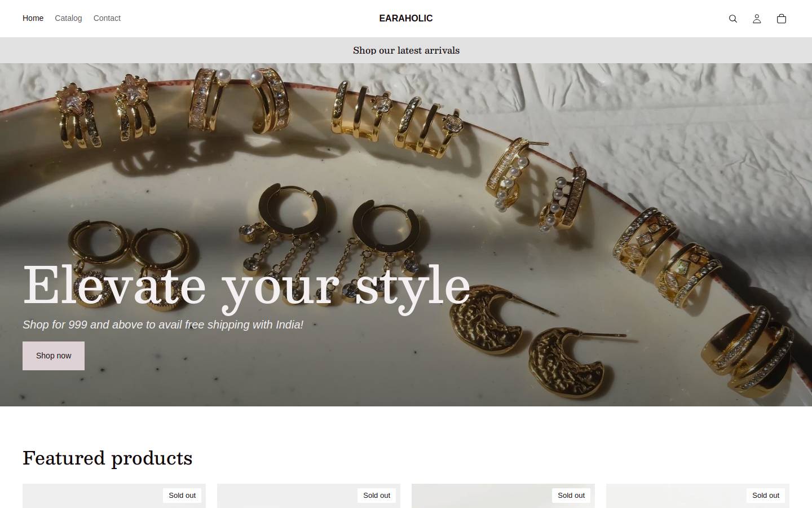
Task: Click the third product's Sold out badge
Action: pos(571,495)
